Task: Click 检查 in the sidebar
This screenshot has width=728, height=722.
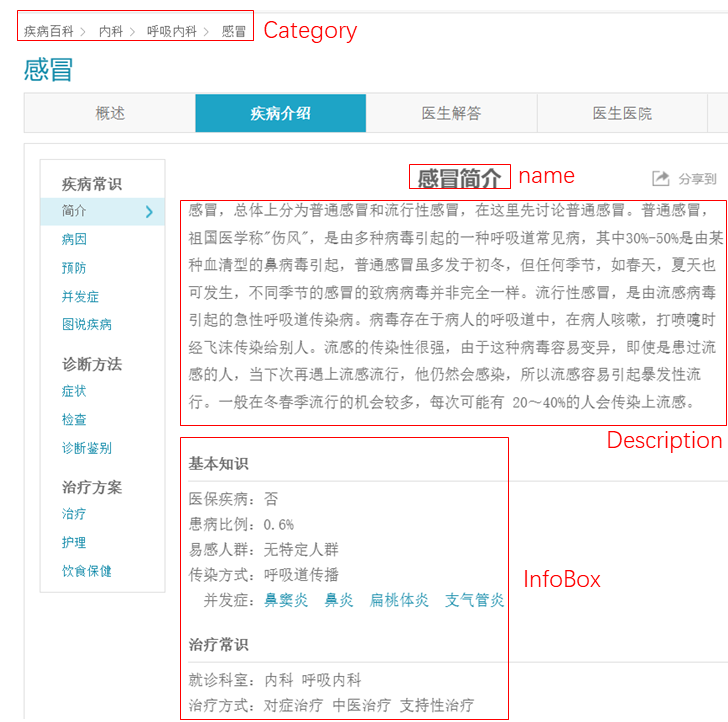Action: 74,420
